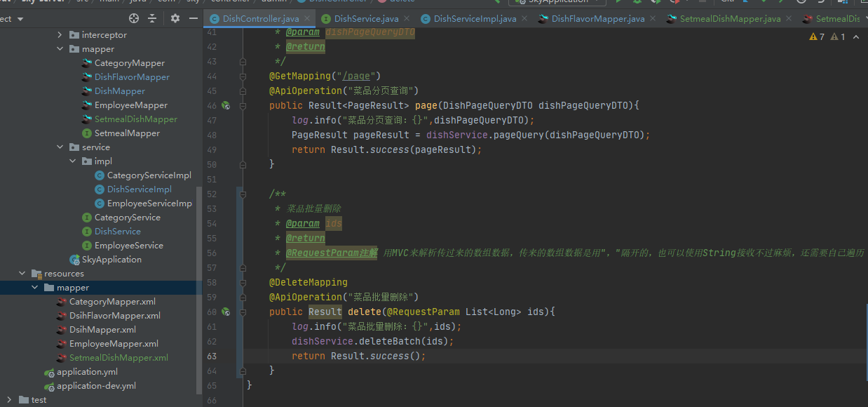This screenshot has width=868, height=407.
Task: Select SetmealDishMapper in the mapper package
Action: 136,119
